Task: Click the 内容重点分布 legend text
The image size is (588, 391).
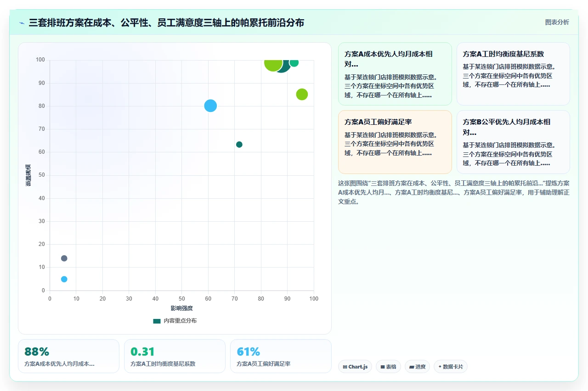Action: coord(180,321)
